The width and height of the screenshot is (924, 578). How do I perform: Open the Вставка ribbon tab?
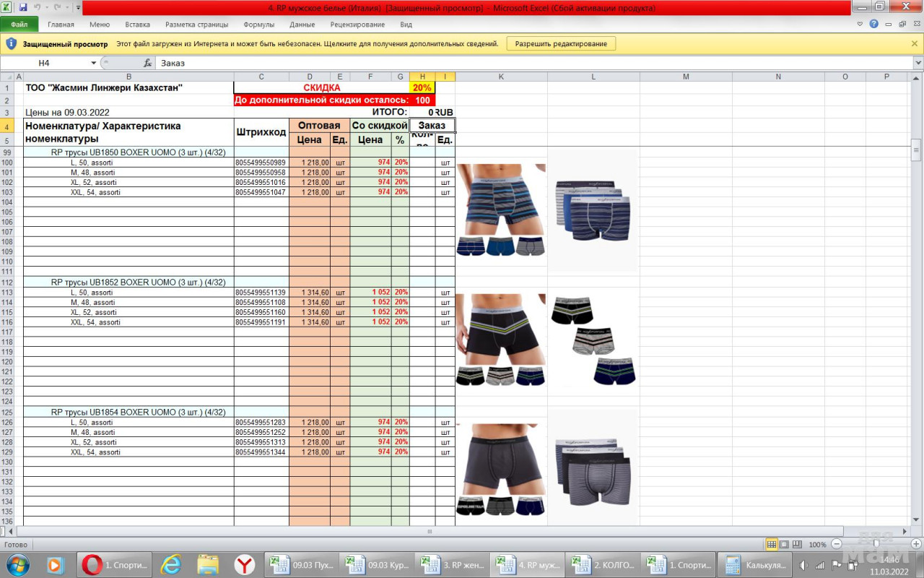tap(138, 24)
